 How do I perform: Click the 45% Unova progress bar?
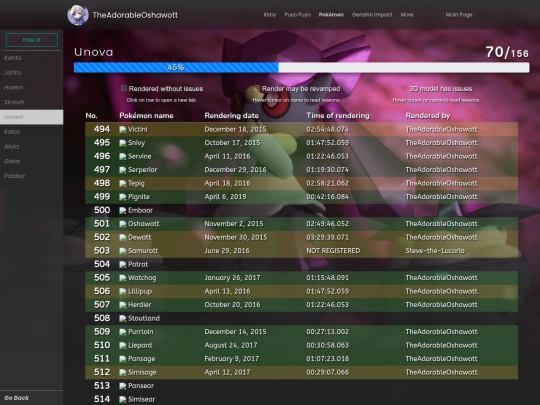[x=301, y=68]
